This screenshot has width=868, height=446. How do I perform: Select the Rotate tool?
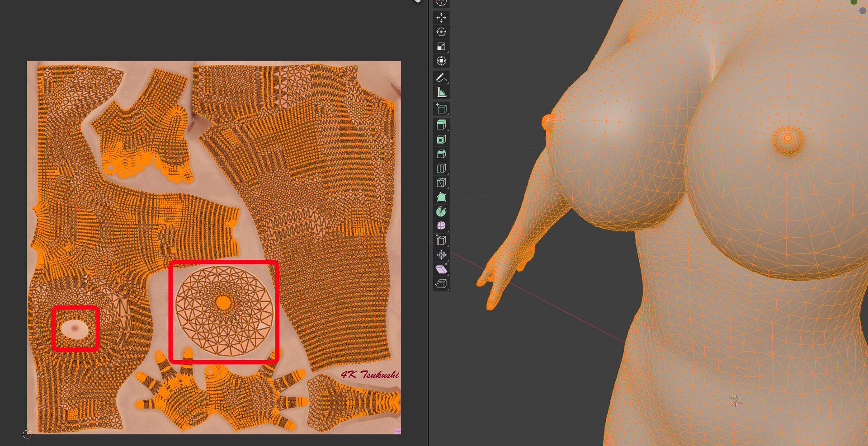tap(441, 32)
